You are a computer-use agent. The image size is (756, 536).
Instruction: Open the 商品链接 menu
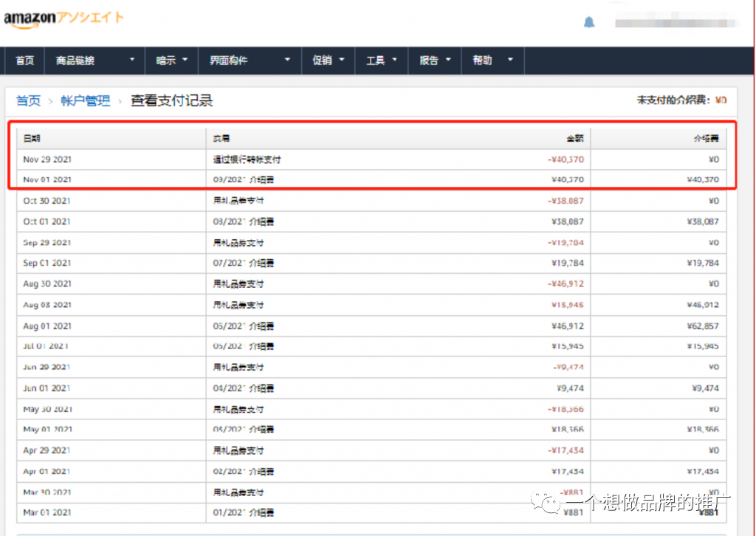94,61
